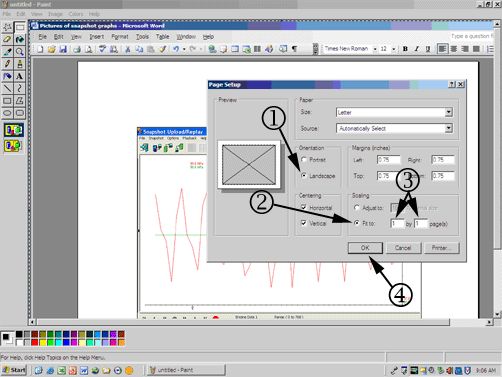Select the Line tool
Image resolution: width=502 pixels, height=377 pixels.
click(x=7, y=89)
